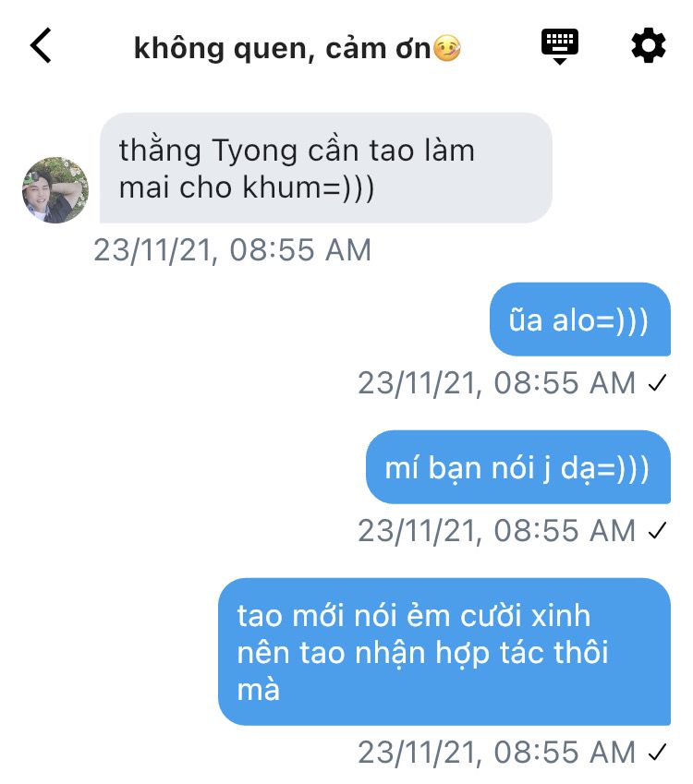Tap the checkmark under the last message

click(x=657, y=753)
